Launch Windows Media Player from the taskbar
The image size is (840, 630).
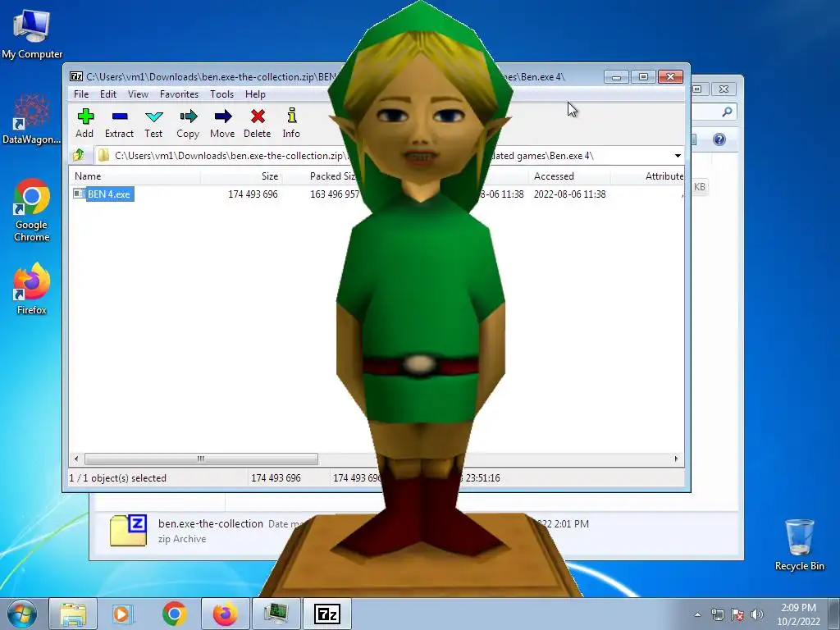pyautogui.click(x=123, y=614)
